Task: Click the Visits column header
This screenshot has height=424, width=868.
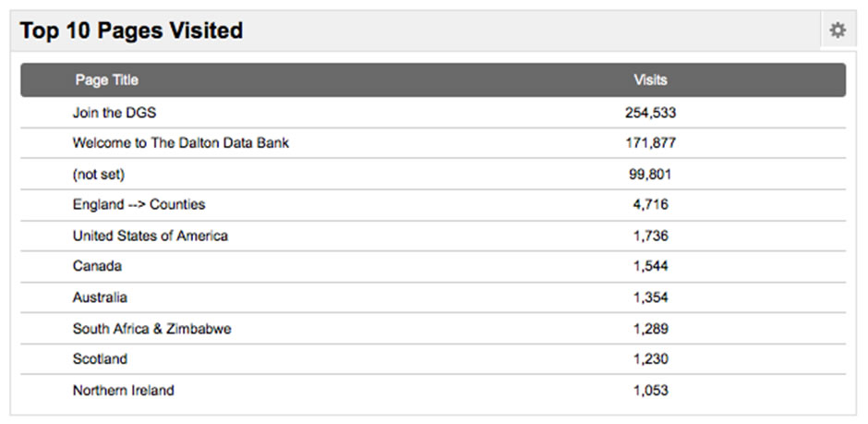Action: click(x=650, y=79)
